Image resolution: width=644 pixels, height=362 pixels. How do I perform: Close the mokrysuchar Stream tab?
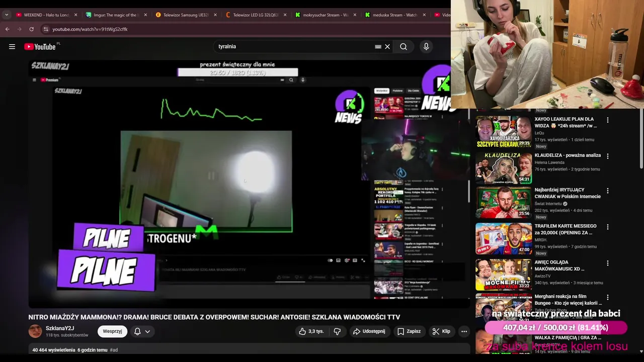[354, 15]
